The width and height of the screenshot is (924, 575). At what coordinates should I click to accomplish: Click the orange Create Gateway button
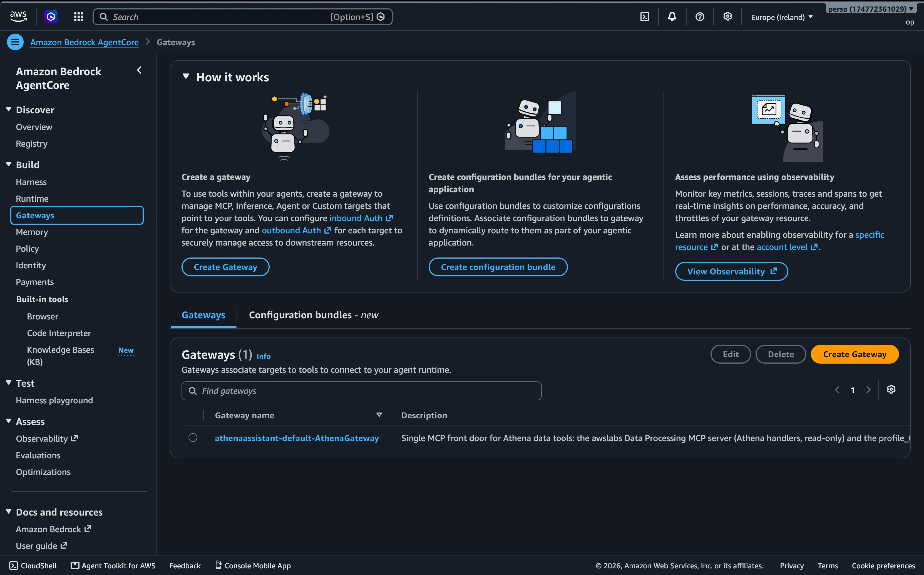click(x=855, y=354)
